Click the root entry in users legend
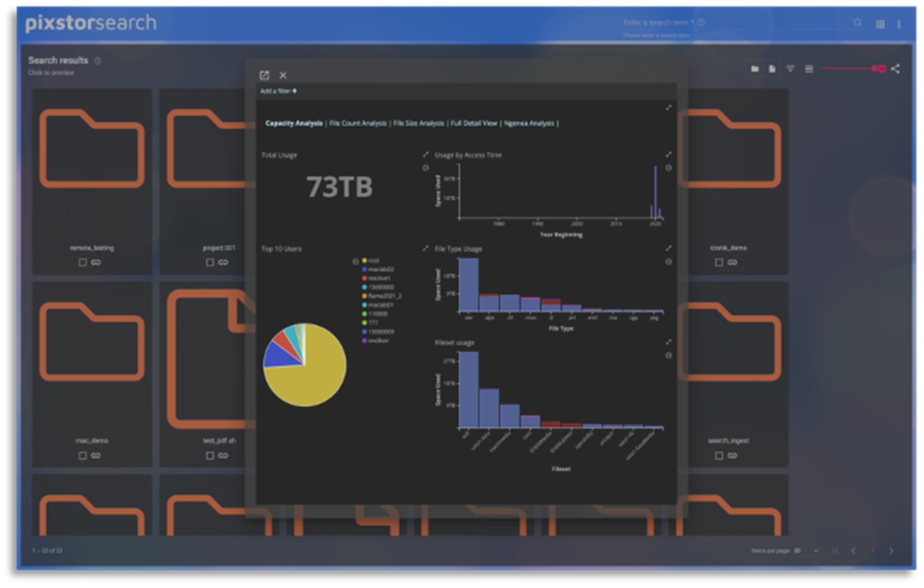 (371, 260)
